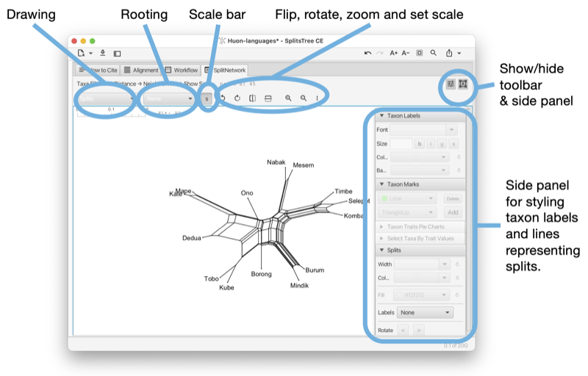Screen dimensions: 588x376
Task: Toggle the settings toolbar visibility button
Action: coord(451,84)
